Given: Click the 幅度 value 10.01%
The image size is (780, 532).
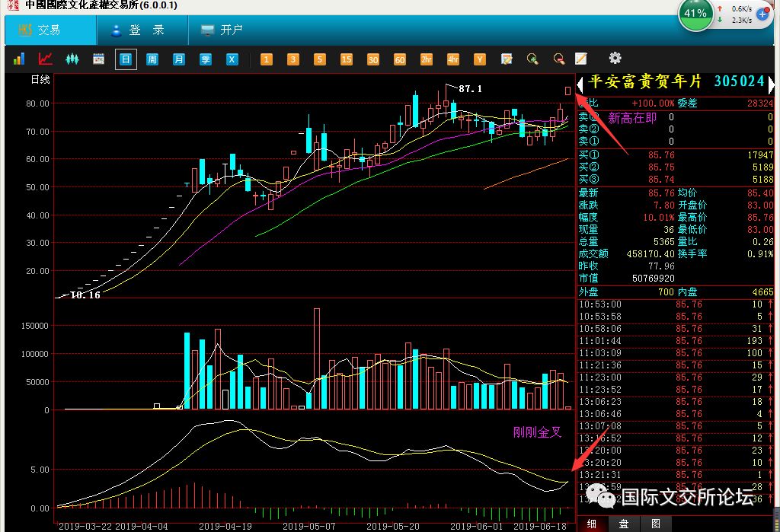Looking at the screenshot, I should coord(659,217).
